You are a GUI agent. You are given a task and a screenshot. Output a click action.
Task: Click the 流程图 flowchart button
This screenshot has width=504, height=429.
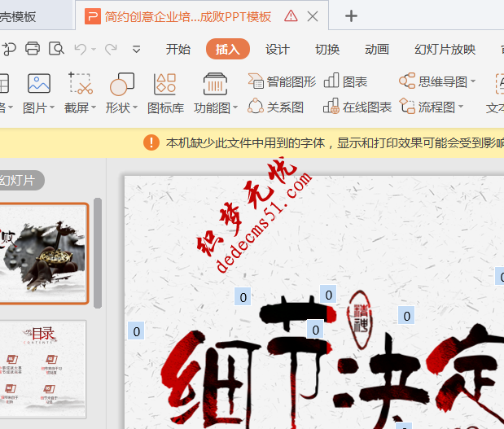coord(427,107)
